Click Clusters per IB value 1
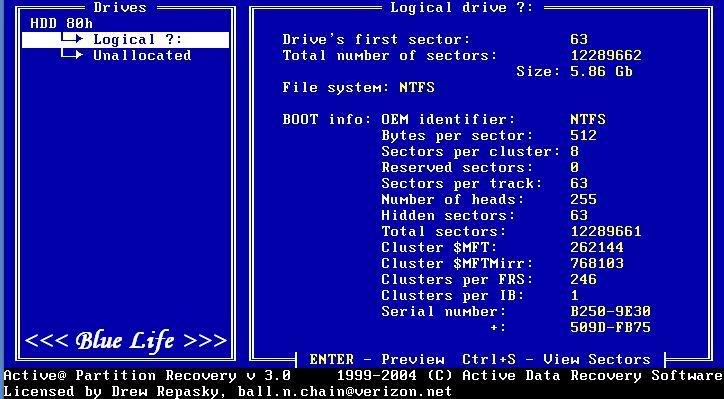 574,295
